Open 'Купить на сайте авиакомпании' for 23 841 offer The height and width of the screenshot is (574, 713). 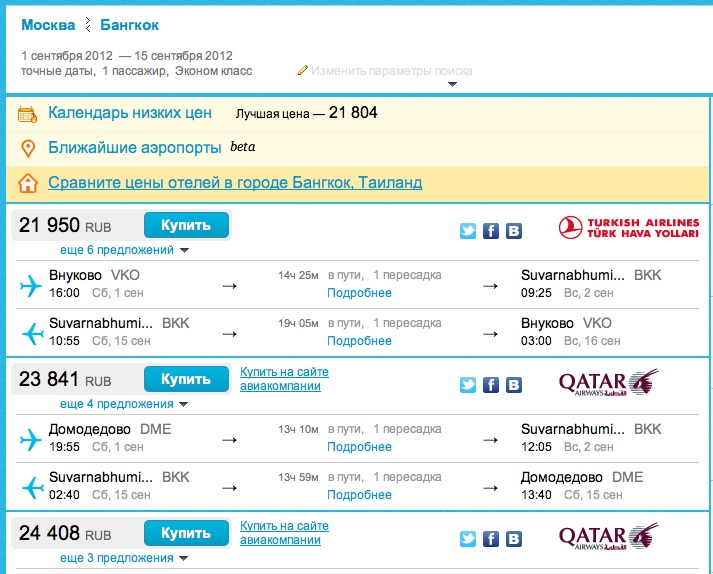coord(284,379)
